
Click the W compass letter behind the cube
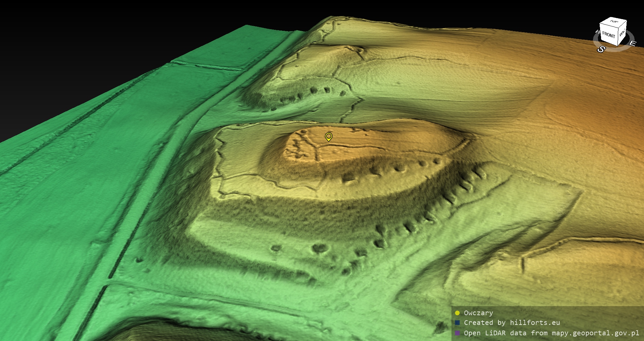(x=597, y=32)
